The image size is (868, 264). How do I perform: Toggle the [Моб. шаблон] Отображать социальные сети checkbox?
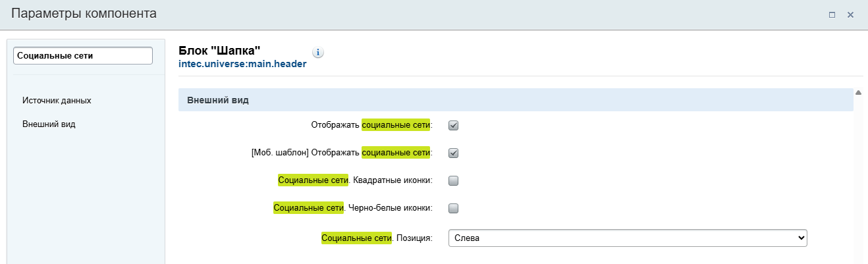[453, 153]
